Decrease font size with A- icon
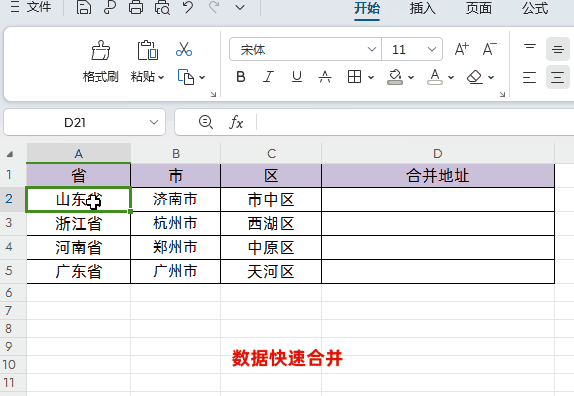 pyautogui.click(x=489, y=49)
